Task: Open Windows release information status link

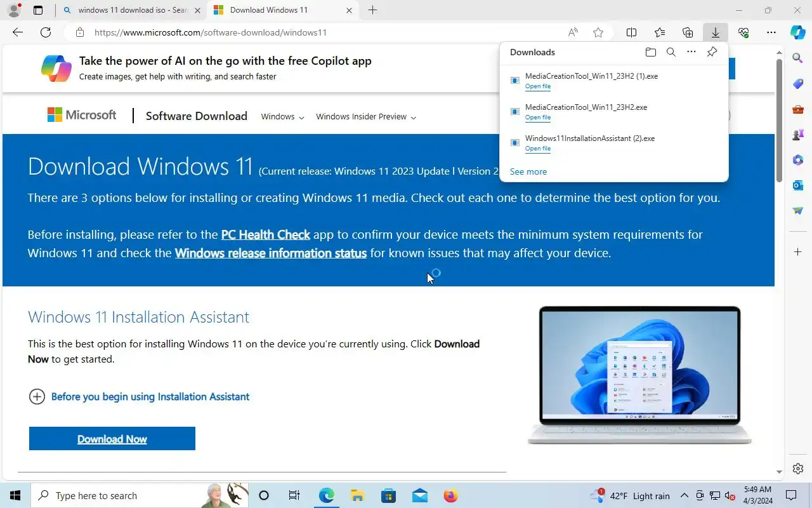Action: click(x=271, y=253)
